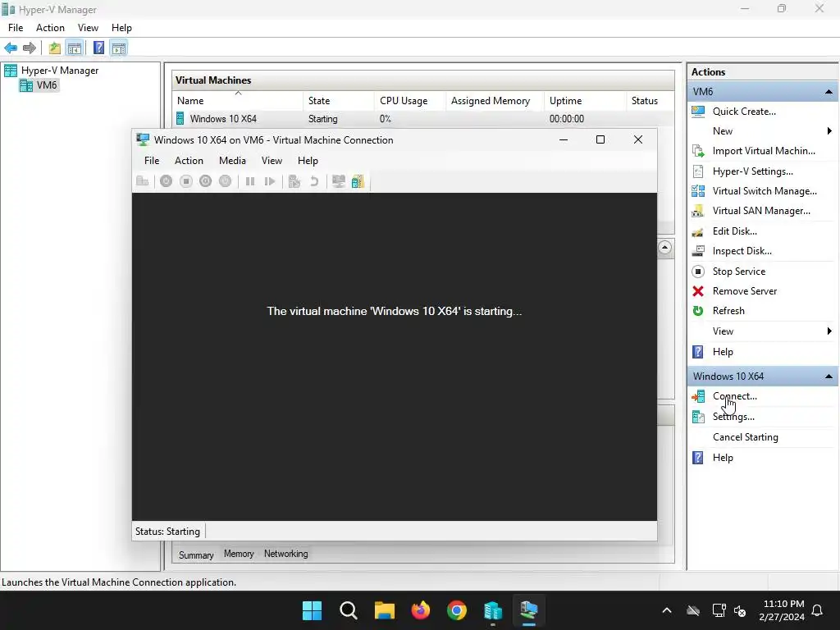Click Connect under Windows 10 X64 actions
Screen dimensions: 840x630
pos(734,396)
